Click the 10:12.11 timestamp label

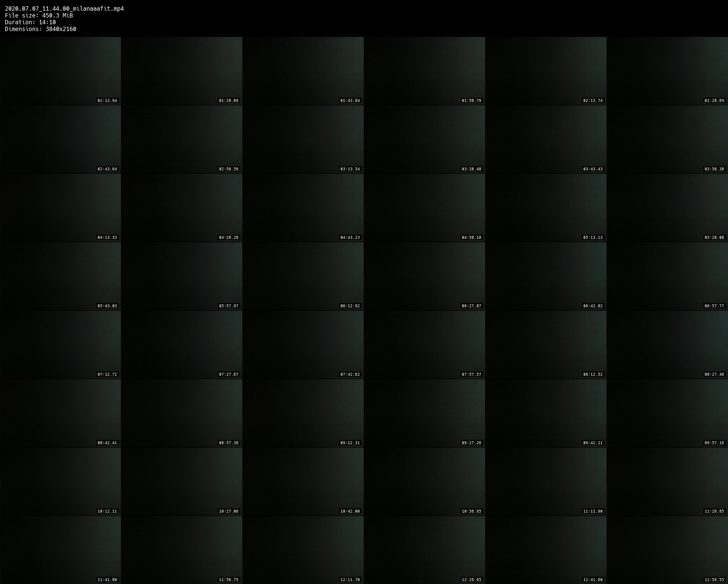(107, 512)
